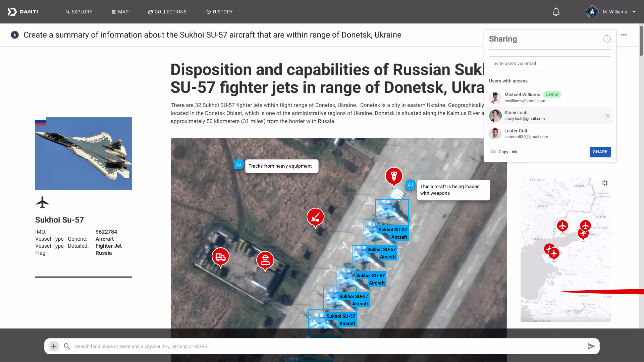Click the add plus button in search bar
The width and height of the screenshot is (644, 362).
point(54,346)
